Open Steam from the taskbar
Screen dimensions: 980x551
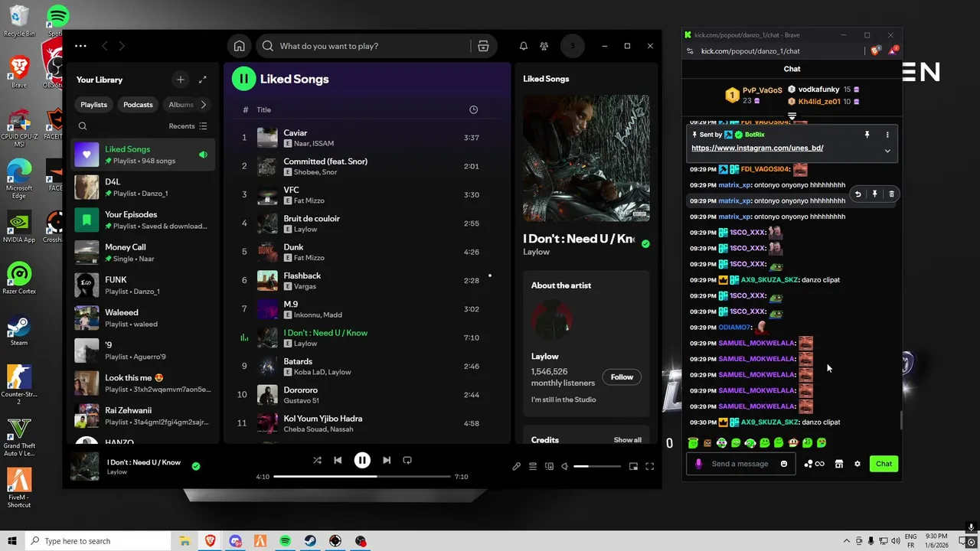tap(310, 541)
